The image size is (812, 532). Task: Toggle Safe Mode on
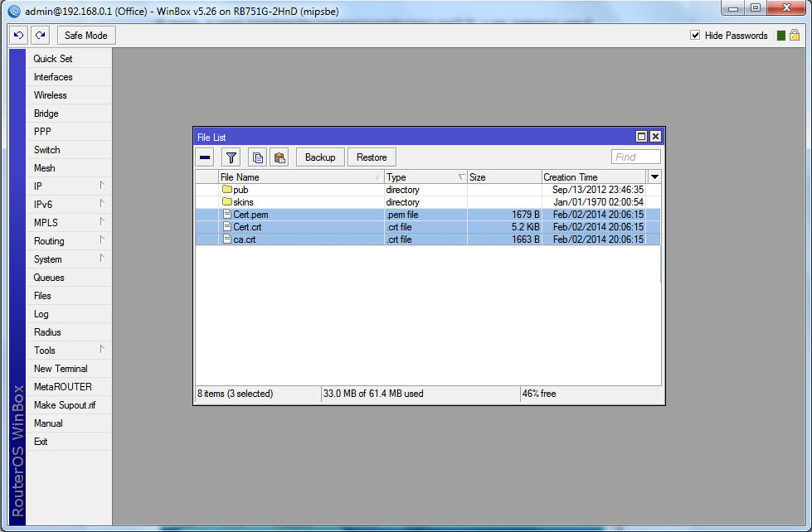pos(85,36)
